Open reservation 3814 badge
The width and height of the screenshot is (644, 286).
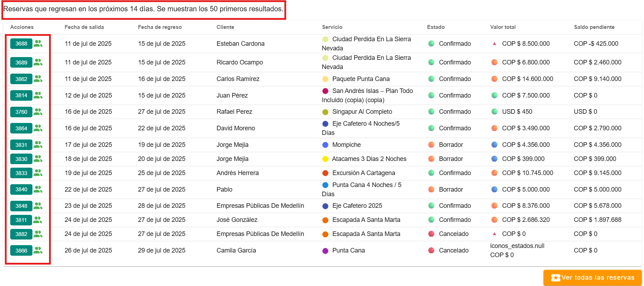pyautogui.click(x=21, y=95)
